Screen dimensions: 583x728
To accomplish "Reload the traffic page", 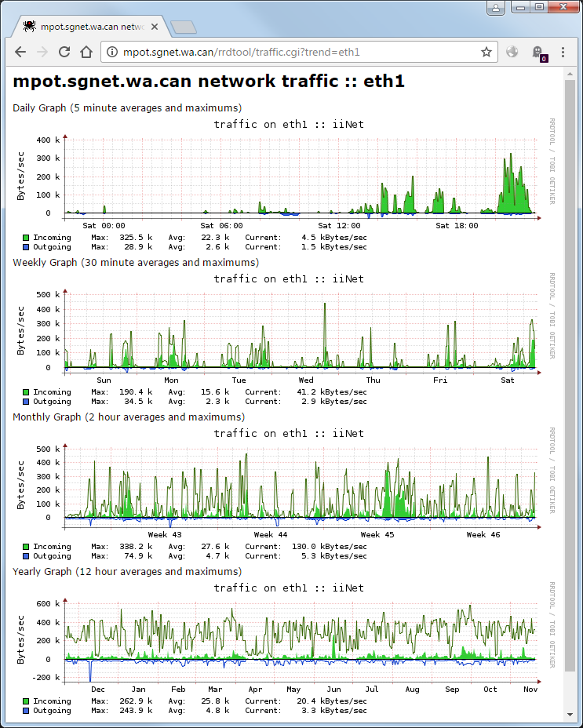I will (64, 52).
